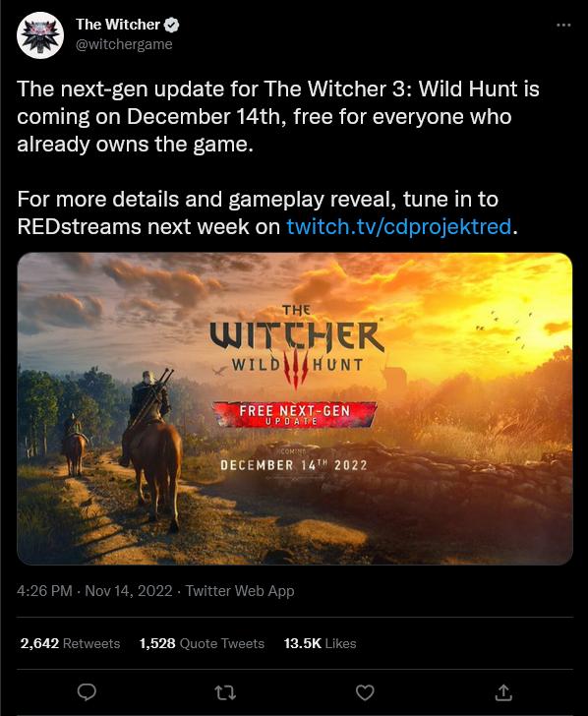View the 1,528 Quote Tweets list
Viewport: 588px width, 716px height.
202,643
